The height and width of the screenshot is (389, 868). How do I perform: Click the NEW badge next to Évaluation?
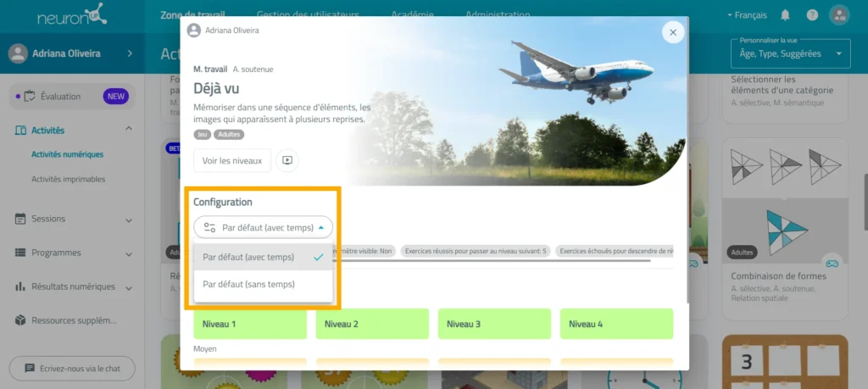tap(115, 97)
